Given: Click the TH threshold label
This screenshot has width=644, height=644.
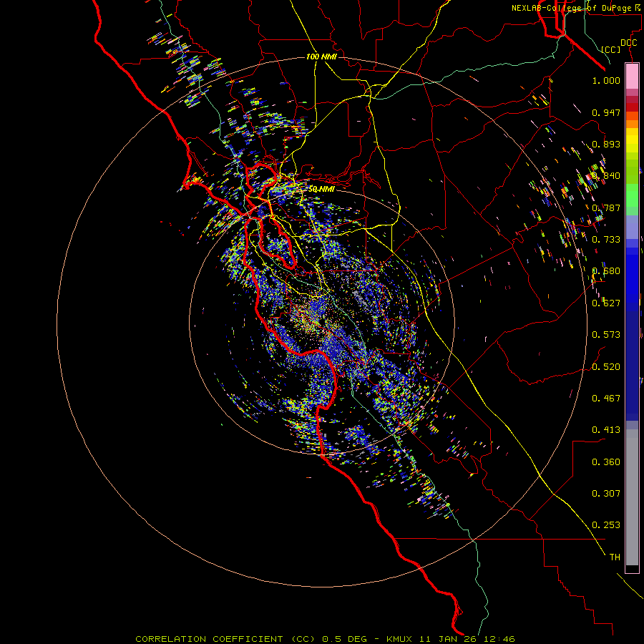Looking at the screenshot, I should tap(615, 557).
